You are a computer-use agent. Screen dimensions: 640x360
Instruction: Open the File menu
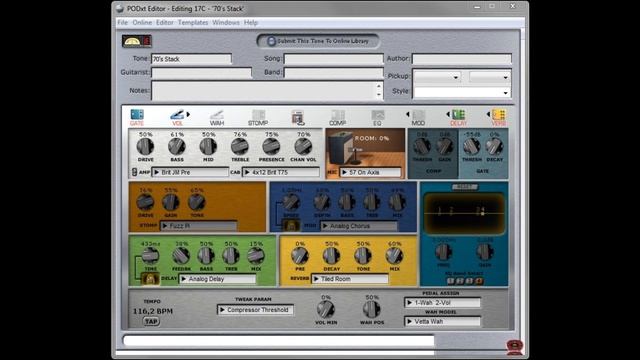(122, 22)
